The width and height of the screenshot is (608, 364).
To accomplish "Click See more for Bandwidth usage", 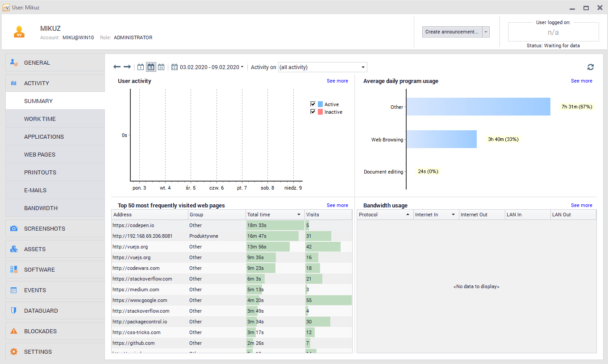I will (x=581, y=205).
